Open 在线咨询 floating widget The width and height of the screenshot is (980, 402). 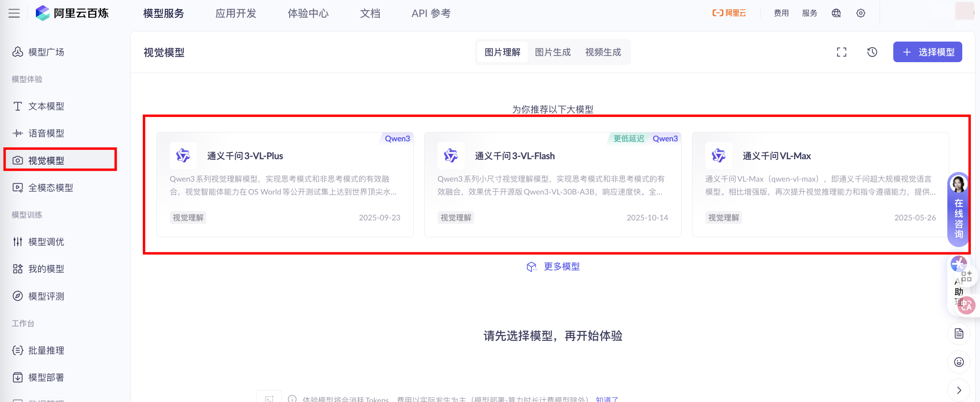click(958, 209)
